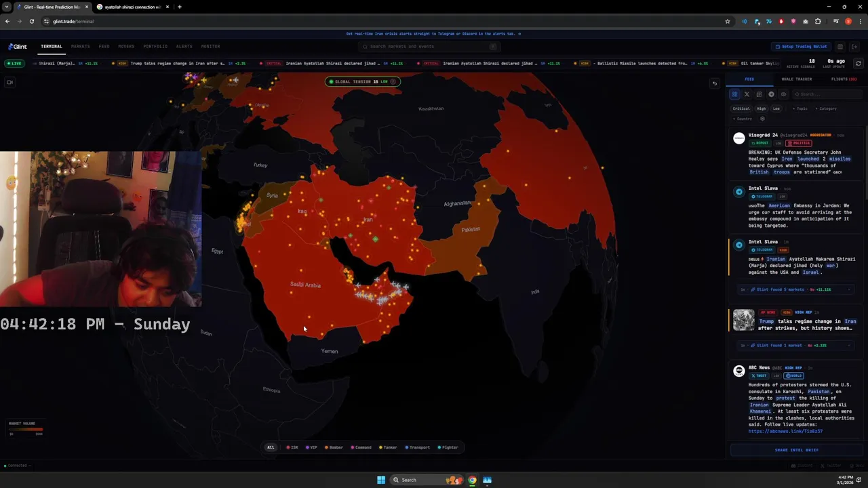Image resolution: width=868 pixels, height=488 pixels.
Task: Click the Glint logo
Action: (18, 47)
